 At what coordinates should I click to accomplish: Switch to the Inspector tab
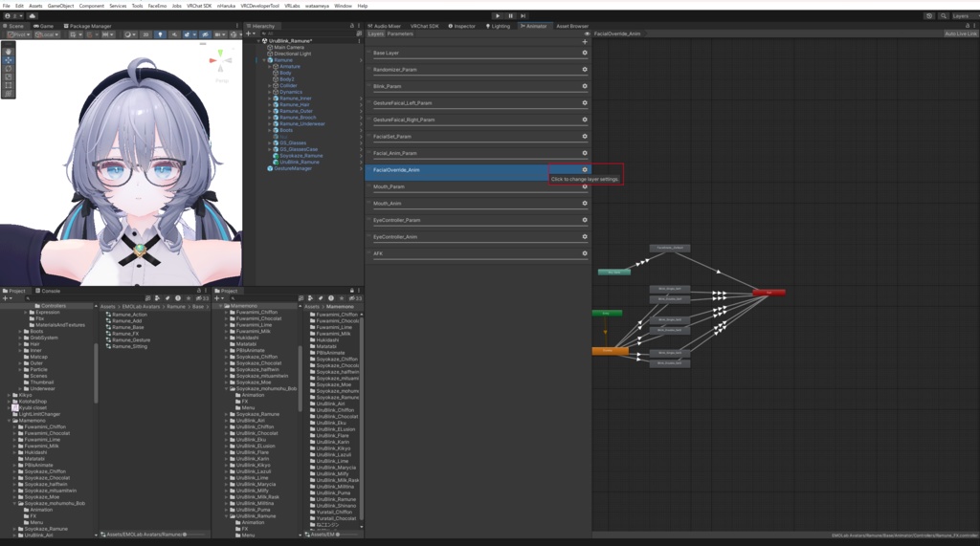pyautogui.click(x=462, y=26)
